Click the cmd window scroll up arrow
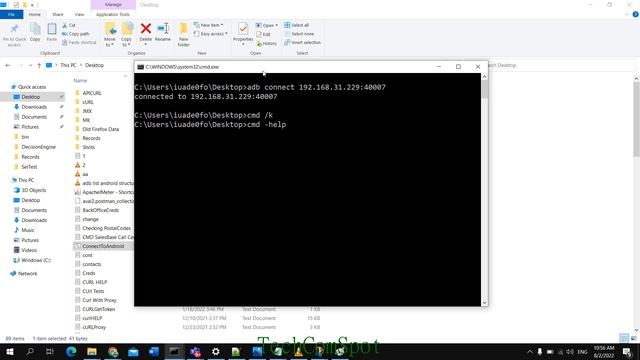Image resolution: width=640 pixels, height=360 pixels. coord(484,77)
